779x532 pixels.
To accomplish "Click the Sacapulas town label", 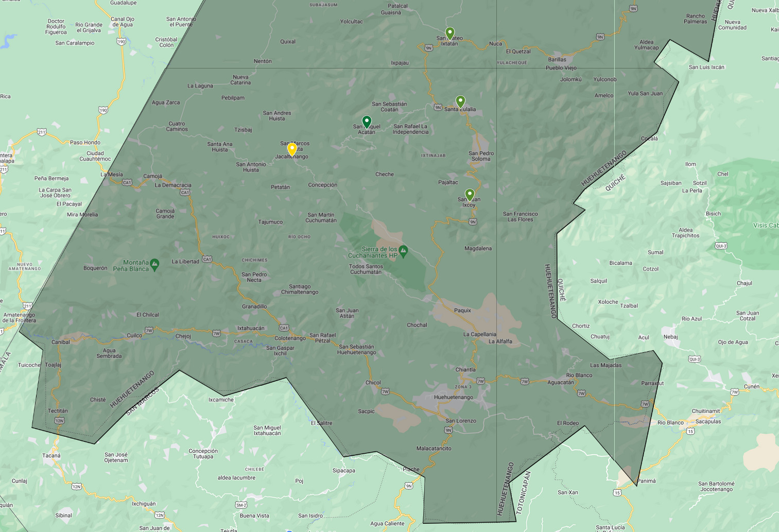I will click(708, 421).
